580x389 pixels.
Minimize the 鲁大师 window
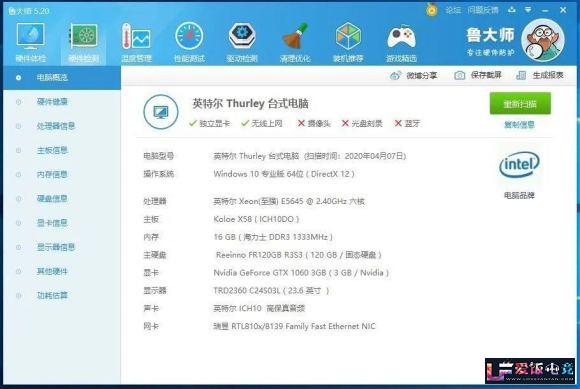point(545,10)
